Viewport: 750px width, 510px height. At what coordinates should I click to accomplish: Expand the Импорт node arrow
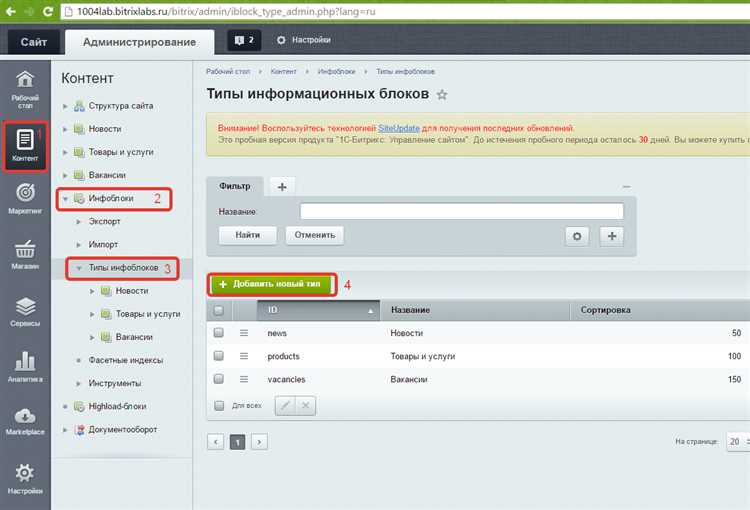click(x=79, y=244)
